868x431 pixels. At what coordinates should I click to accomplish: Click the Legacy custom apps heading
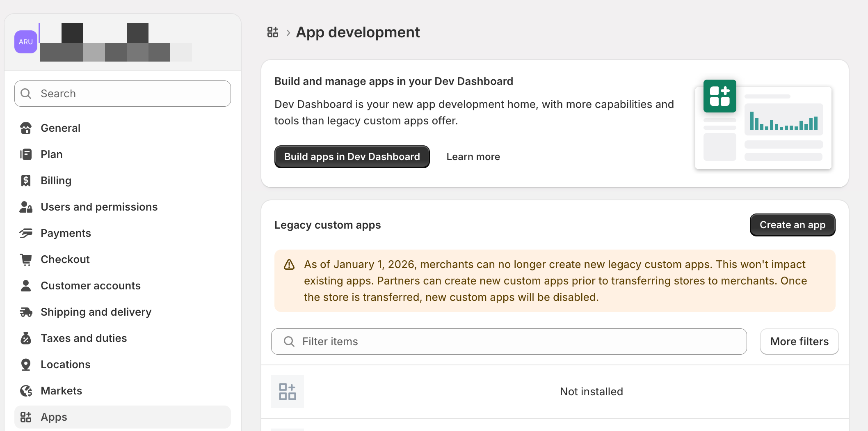tap(328, 225)
